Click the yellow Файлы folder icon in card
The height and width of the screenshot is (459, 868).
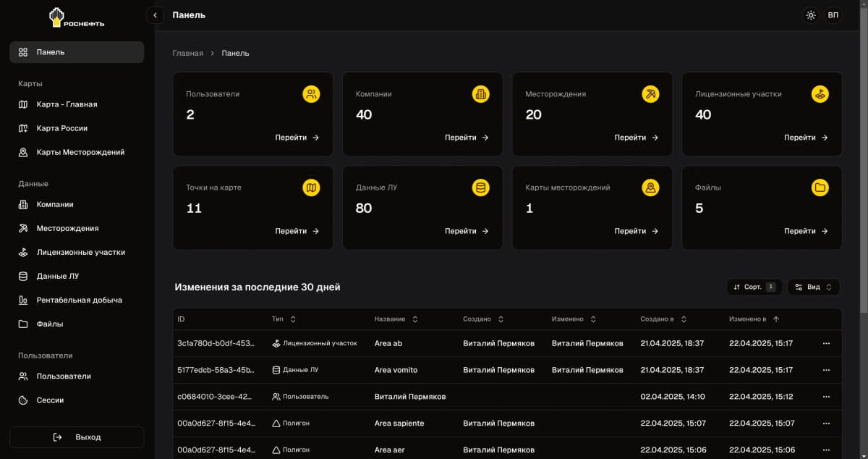pyautogui.click(x=820, y=188)
